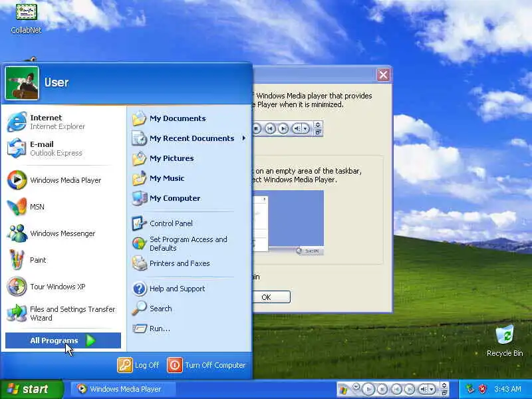Skip to next track on taskbar player
The width and height of the screenshot is (532, 399).
click(410, 389)
